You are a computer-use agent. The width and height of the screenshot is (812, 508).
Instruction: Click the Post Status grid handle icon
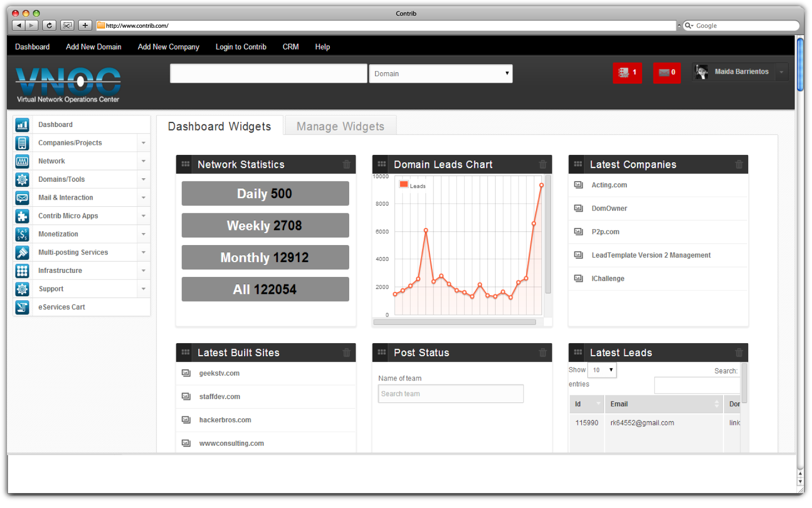(x=382, y=352)
